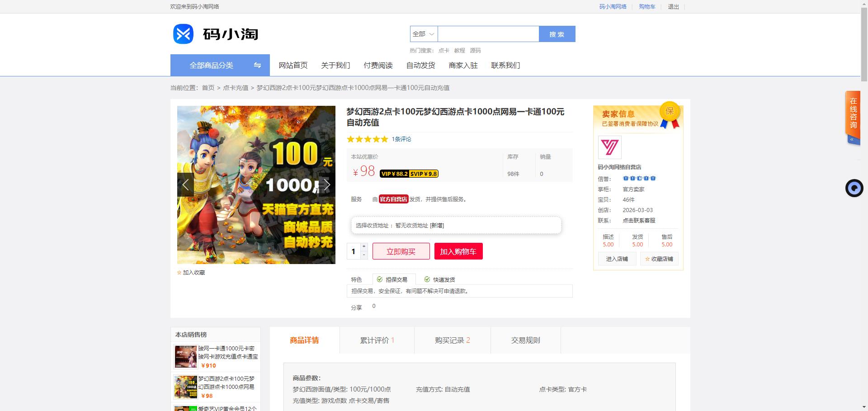Click the circular floating widget on right edge
Screen dimensions: 868x411
click(854, 188)
